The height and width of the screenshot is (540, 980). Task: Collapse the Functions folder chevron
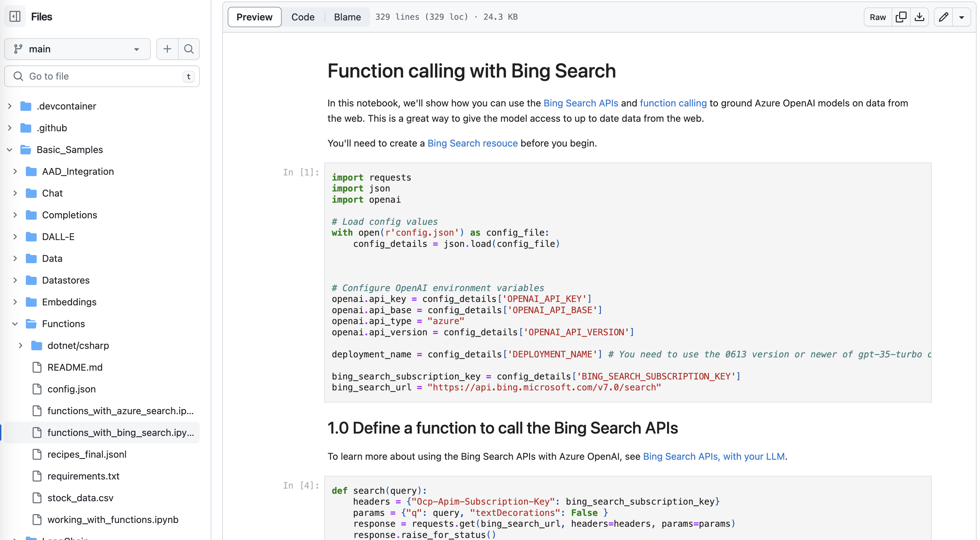point(15,323)
